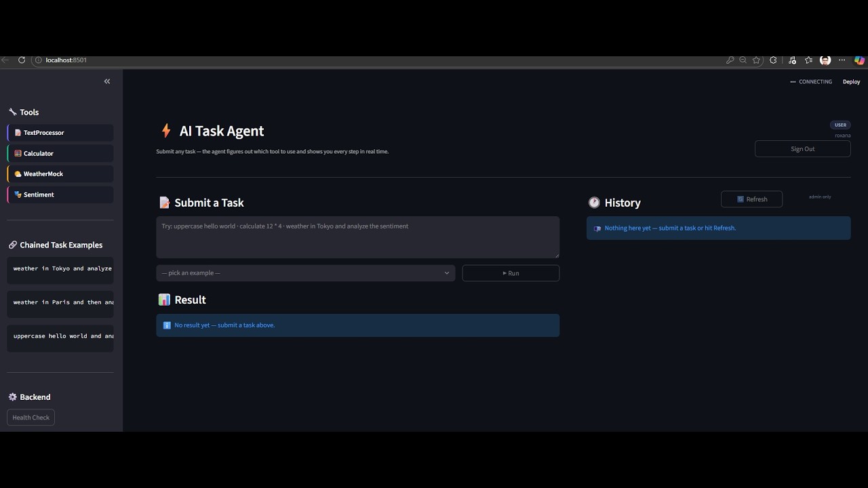Click the lightning bolt icon beside AI Task Agent
This screenshot has height=488, width=868.
(165, 131)
